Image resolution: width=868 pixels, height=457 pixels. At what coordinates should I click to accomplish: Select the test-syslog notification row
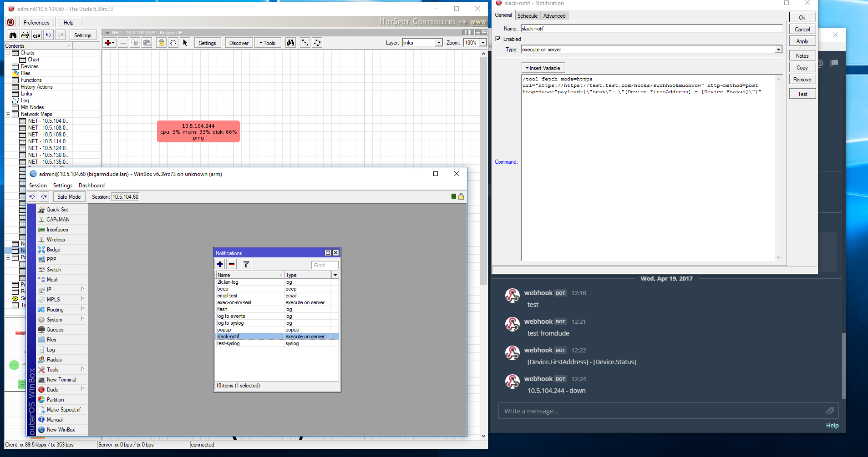pyautogui.click(x=277, y=343)
